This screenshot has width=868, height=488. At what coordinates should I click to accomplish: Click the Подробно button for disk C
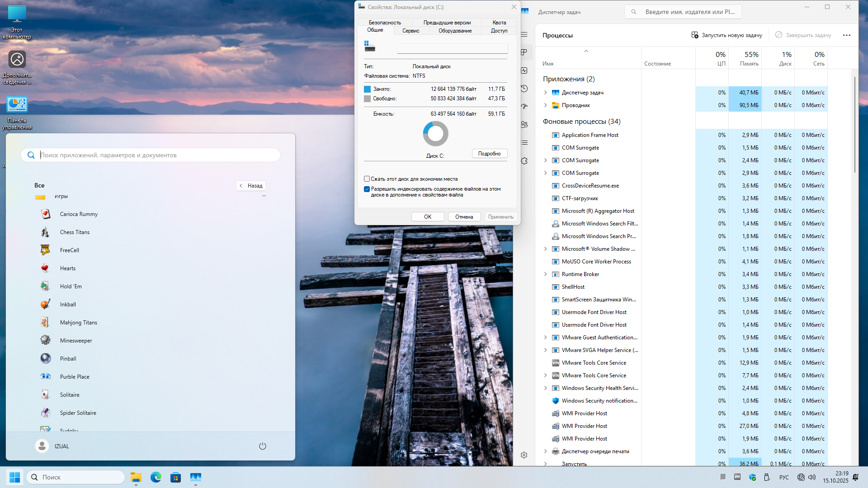pyautogui.click(x=489, y=154)
